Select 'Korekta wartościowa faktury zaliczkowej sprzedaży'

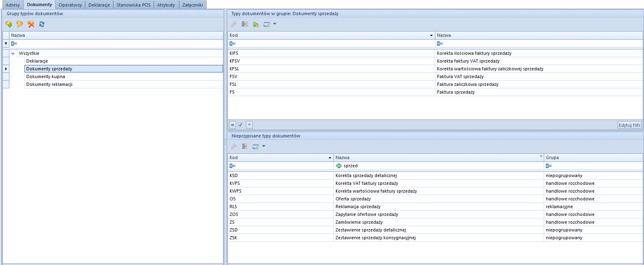click(x=435, y=69)
